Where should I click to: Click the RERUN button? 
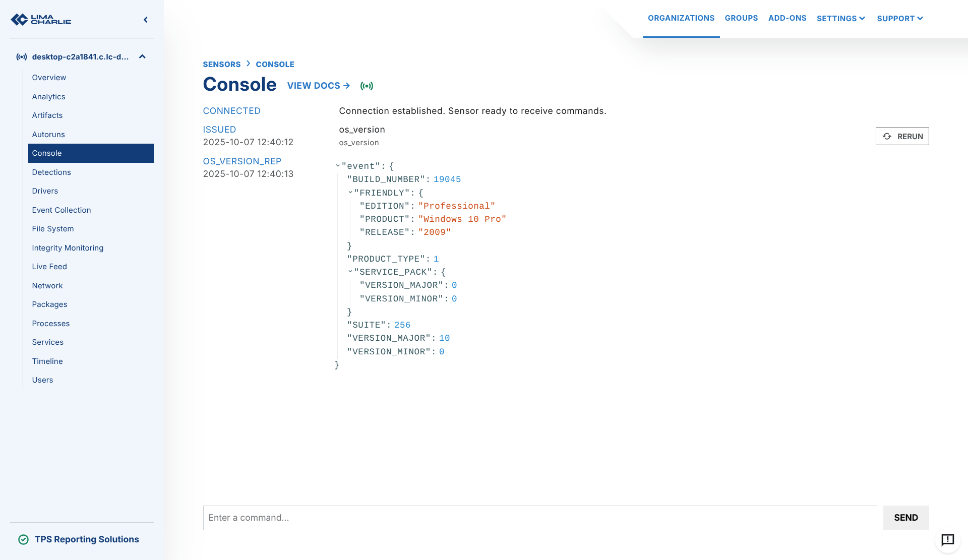tap(902, 137)
